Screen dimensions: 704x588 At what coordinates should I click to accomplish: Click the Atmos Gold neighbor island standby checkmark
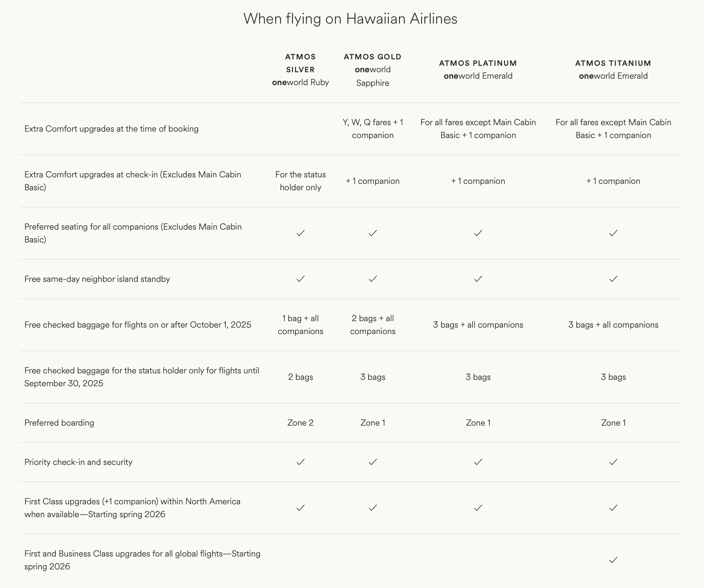point(373,279)
